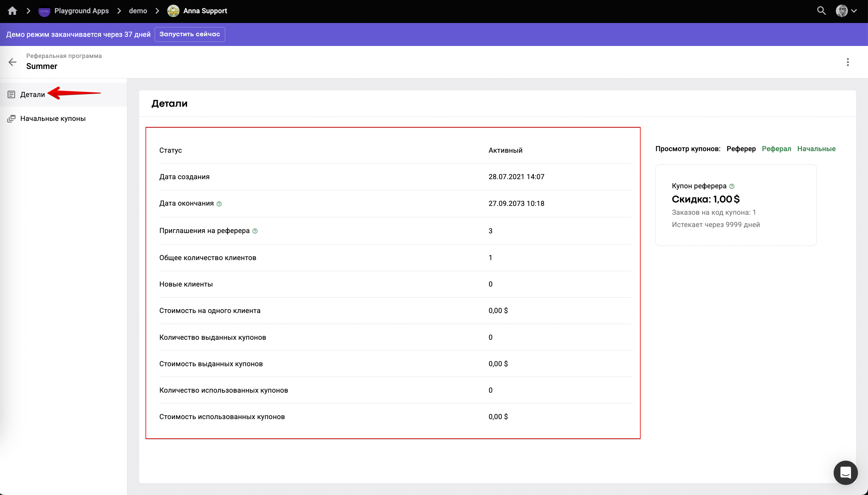Viewport: 868px width, 495px height.
Task: Open the demo breadcrumb link
Action: [138, 11]
